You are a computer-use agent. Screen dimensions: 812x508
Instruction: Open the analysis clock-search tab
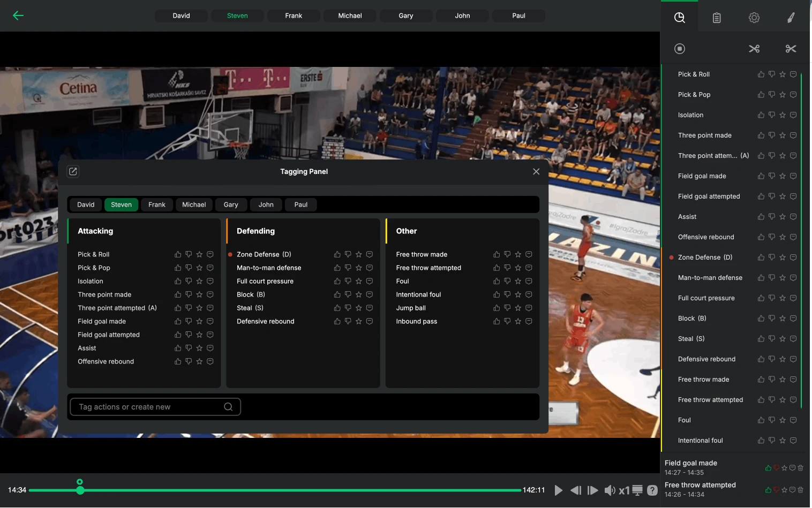(680, 18)
